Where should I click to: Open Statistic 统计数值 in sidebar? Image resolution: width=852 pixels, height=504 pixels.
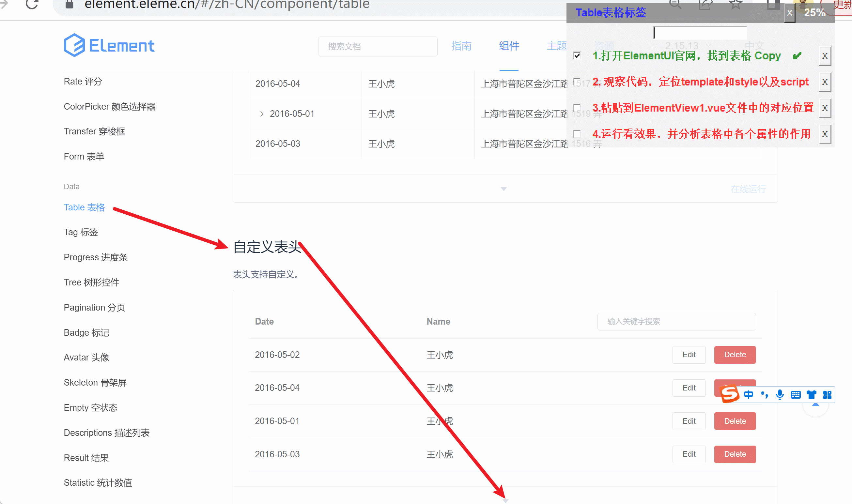[x=98, y=482]
